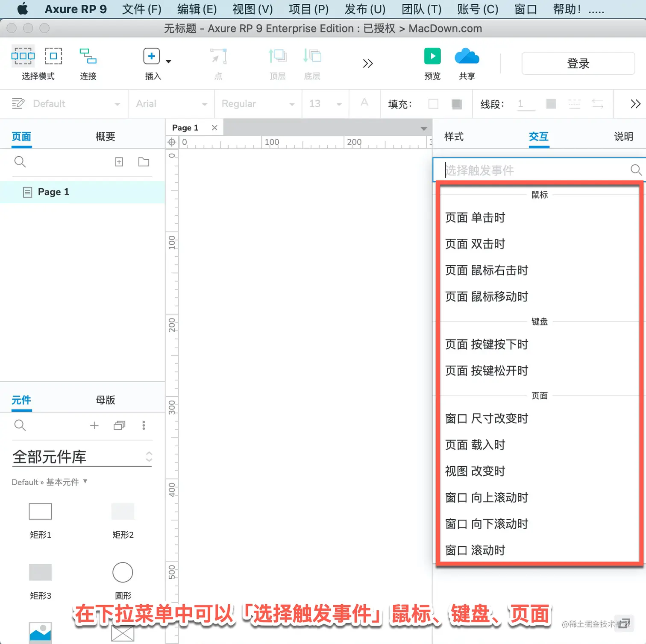Open the library options three-dot menu

[144, 425]
